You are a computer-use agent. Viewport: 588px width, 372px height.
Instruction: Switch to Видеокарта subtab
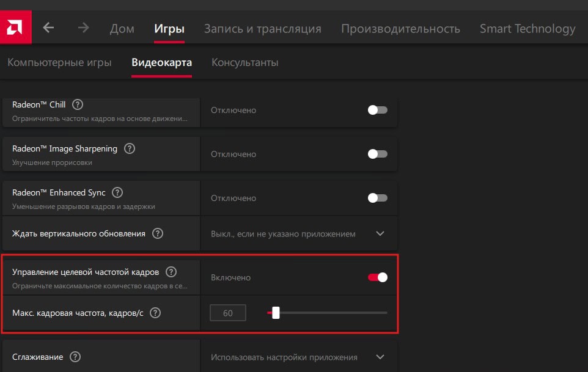tap(161, 62)
